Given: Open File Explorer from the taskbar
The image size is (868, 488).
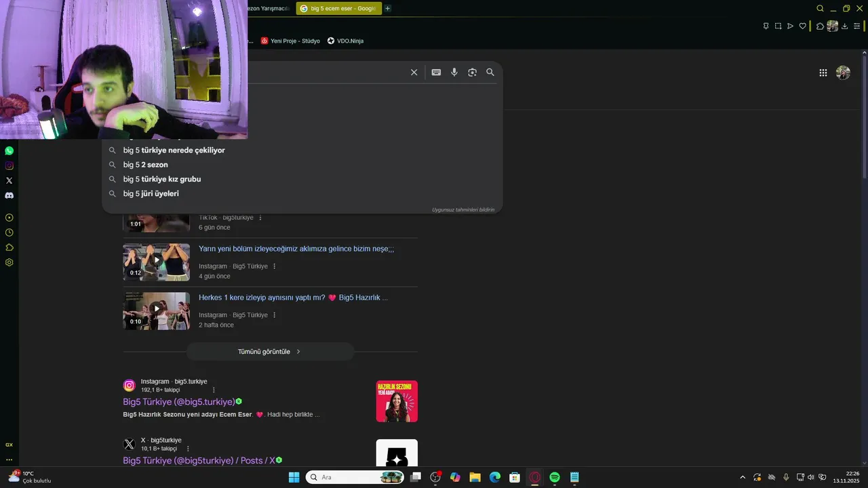Looking at the screenshot, I should (x=475, y=477).
